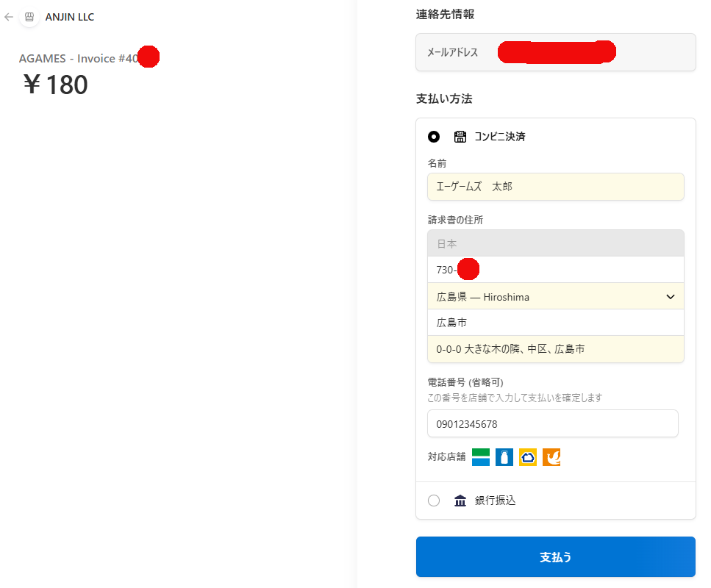Image resolution: width=711 pixels, height=588 pixels.
Task: Click the back arrow beside ANJIN LLC
Action: coord(9,16)
